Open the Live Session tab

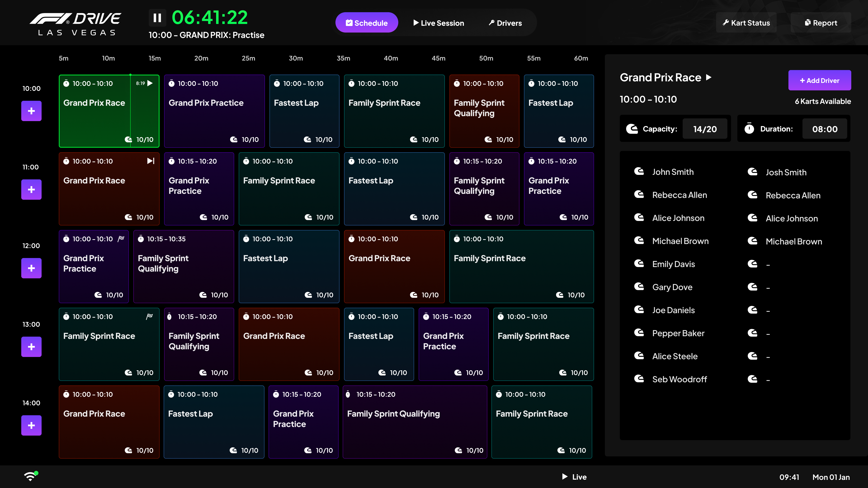tap(439, 23)
